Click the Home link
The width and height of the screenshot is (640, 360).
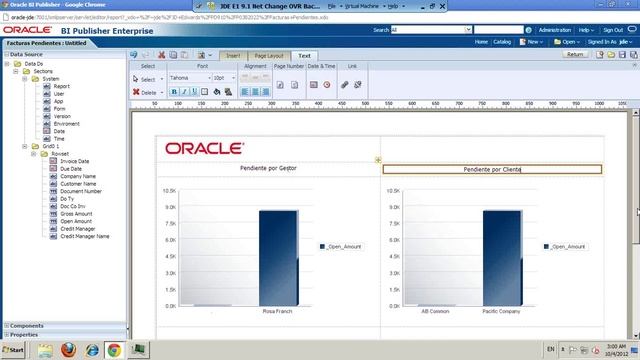[481, 42]
